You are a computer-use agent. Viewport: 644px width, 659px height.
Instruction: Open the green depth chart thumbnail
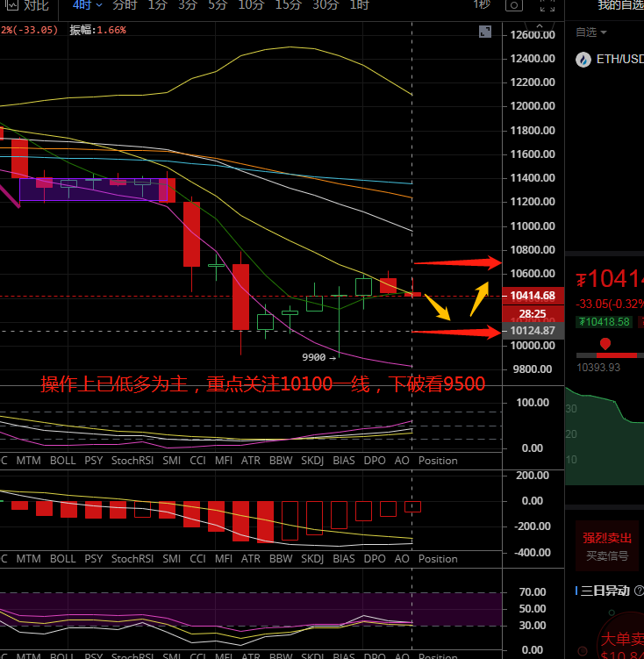[x=605, y=436]
